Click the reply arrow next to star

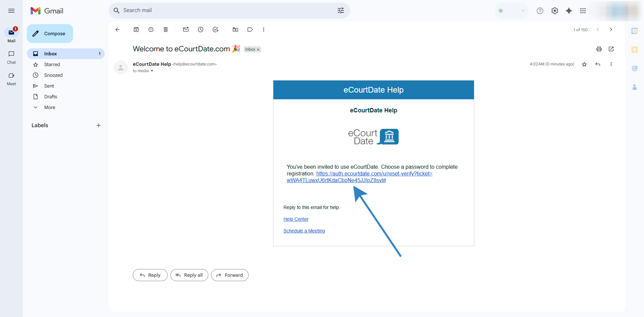(598, 64)
